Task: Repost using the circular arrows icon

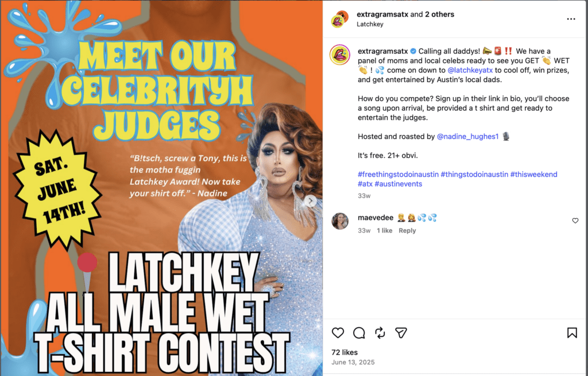Action: [380, 332]
